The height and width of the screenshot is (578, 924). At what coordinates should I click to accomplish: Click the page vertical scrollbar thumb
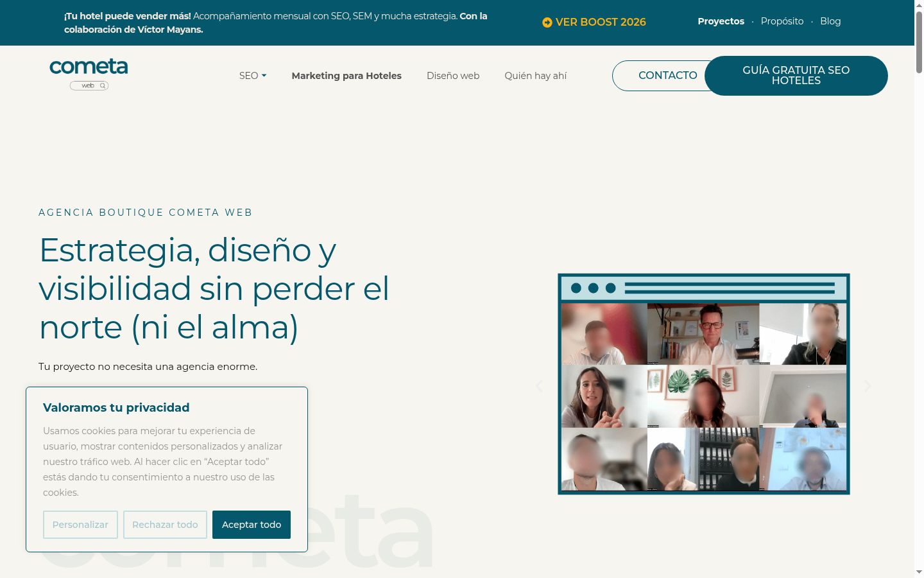[919, 42]
